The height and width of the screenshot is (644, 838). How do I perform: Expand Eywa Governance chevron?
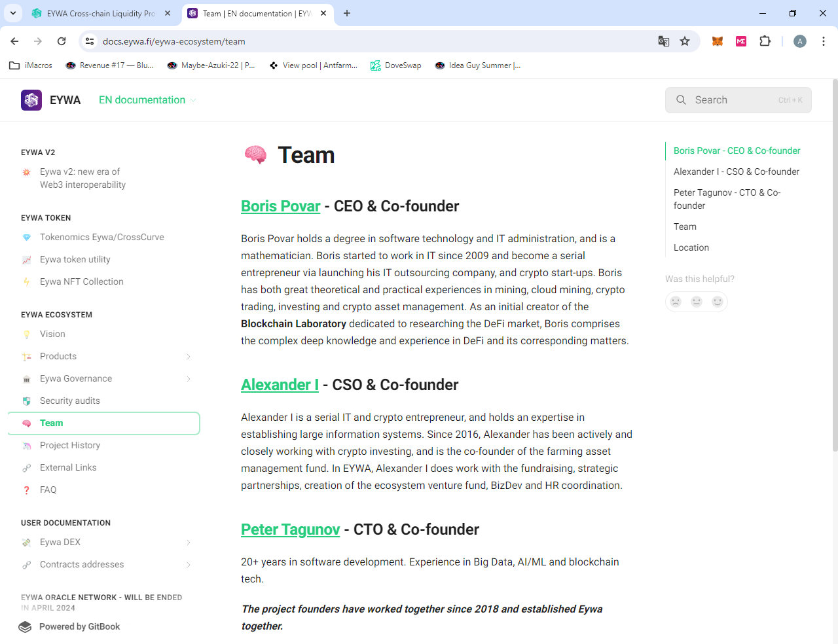click(189, 379)
